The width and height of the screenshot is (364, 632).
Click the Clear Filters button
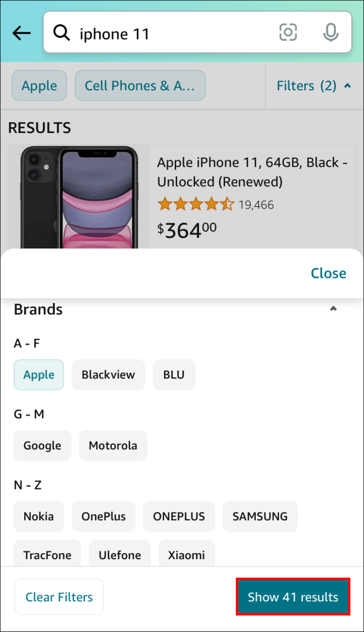pos(59,596)
